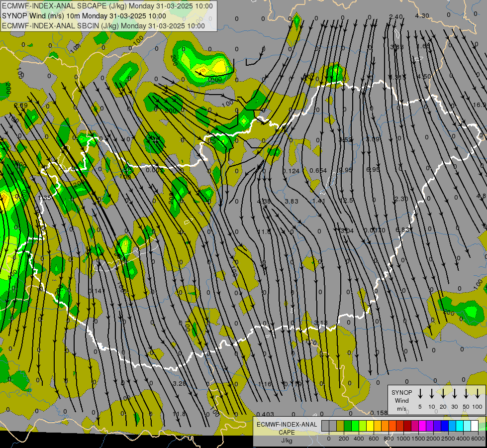Click the 6.83 value on the map
Image resolution: width=487 pixels, height=448 pixels.
(402, 229)
